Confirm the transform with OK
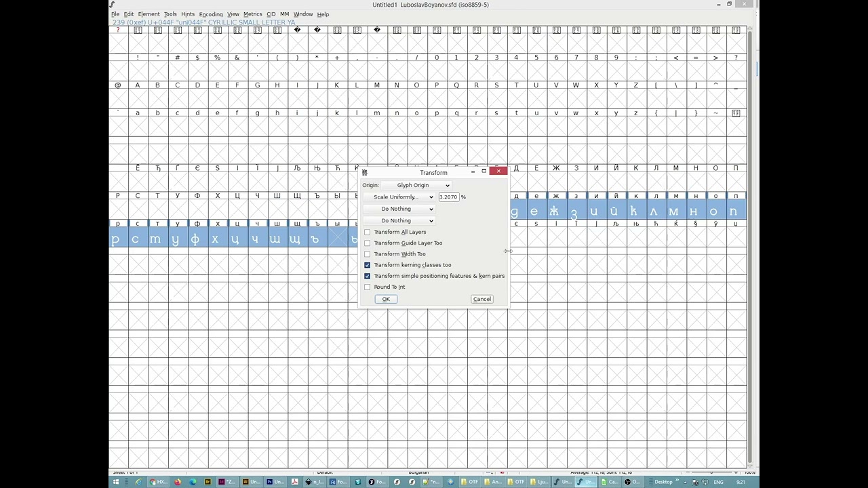The height and width of the screenshot is (488, 868). tap(386, 299)
